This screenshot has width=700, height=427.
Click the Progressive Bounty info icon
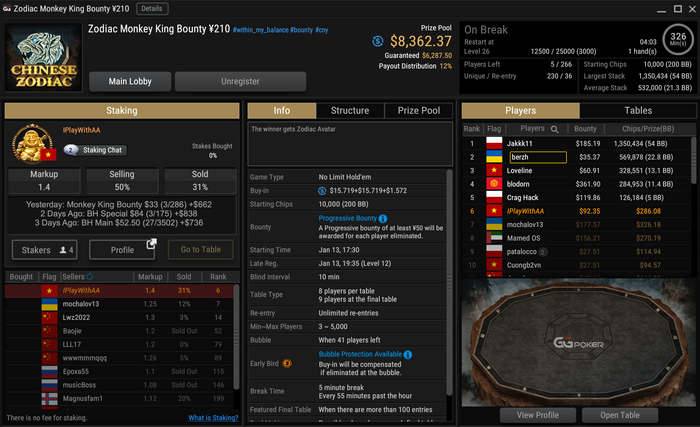point(383,218)
